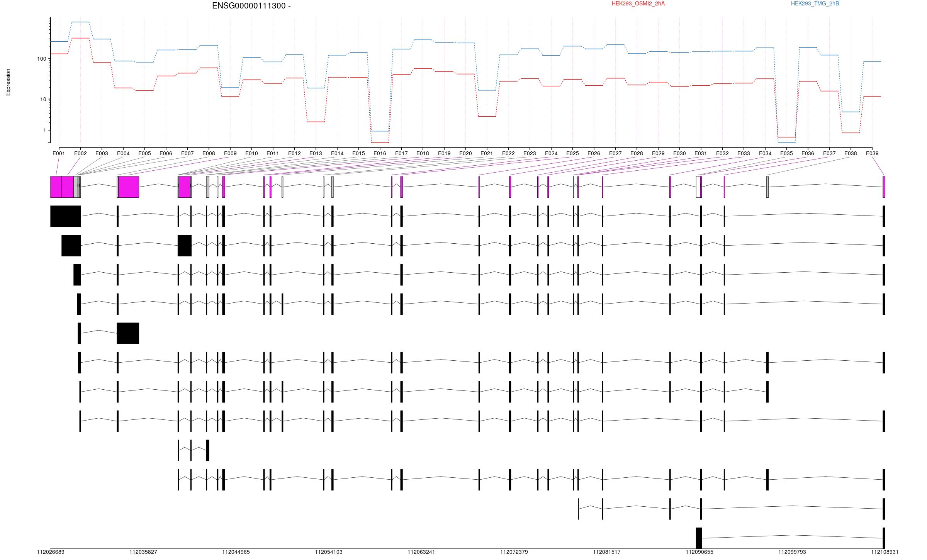This screenshot has height=560, width=927.
Task: Select exon label E006
Action: point(166,153)
